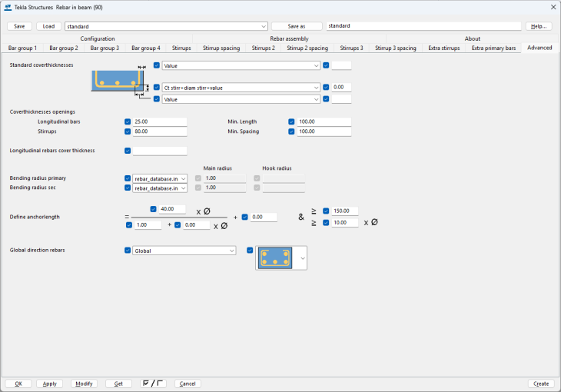Open the Ct stirr+diam stirr+value dropdown

coord(241,88)
